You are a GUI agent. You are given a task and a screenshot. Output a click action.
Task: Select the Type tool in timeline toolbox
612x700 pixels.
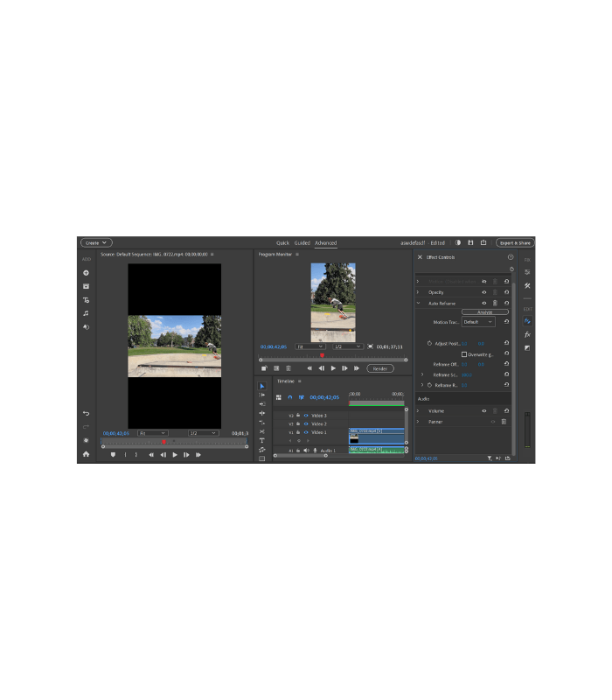pyautogui.click(x=261, y=440)
